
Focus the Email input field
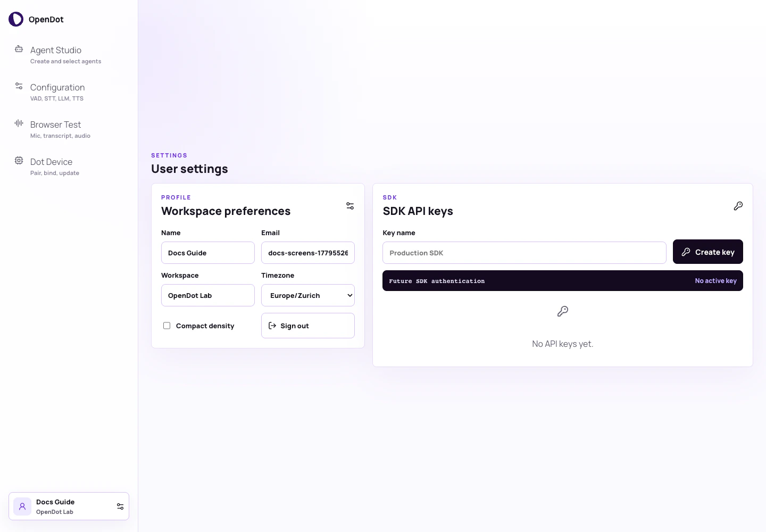[x=308, y=253]
